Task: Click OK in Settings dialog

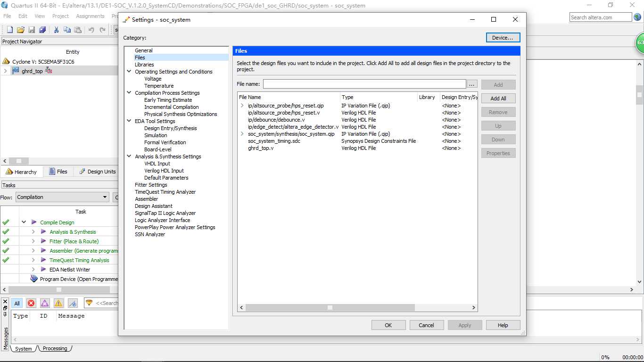Action: click(388, 325)
